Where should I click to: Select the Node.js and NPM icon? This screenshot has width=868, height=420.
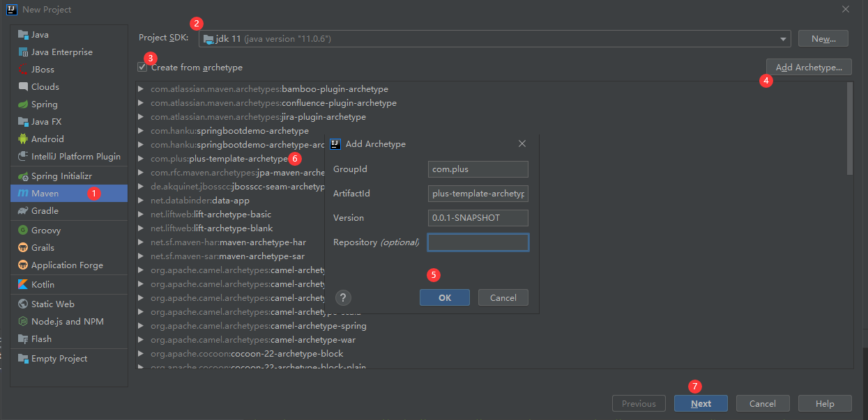click(x=23, y=322)
